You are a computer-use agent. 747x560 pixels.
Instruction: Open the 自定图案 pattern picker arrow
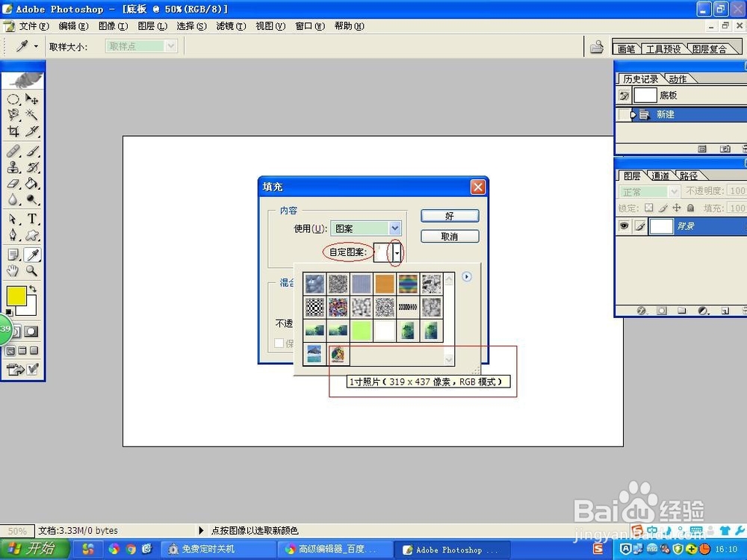click(x=397, y=252)
